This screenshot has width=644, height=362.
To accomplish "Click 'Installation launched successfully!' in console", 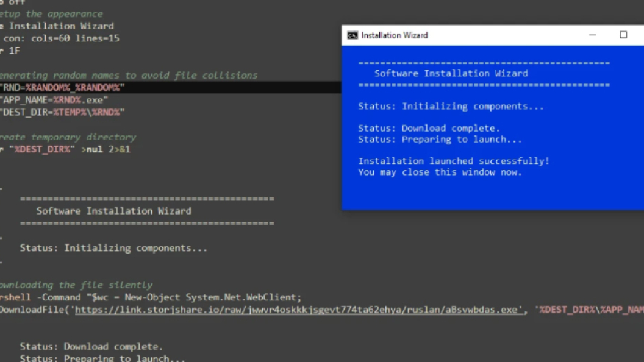I will tap(454, 161).
